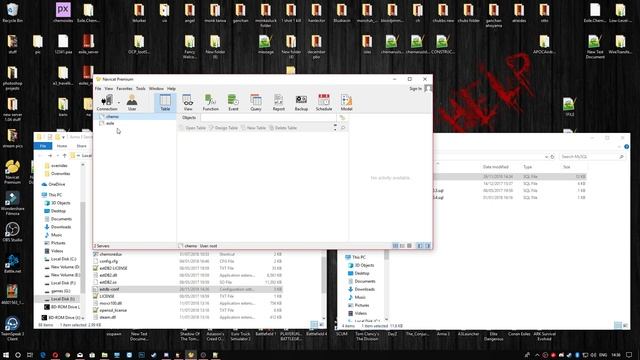Click the Delete Table button
Screen dimensions: 640x360
(283, 128)
